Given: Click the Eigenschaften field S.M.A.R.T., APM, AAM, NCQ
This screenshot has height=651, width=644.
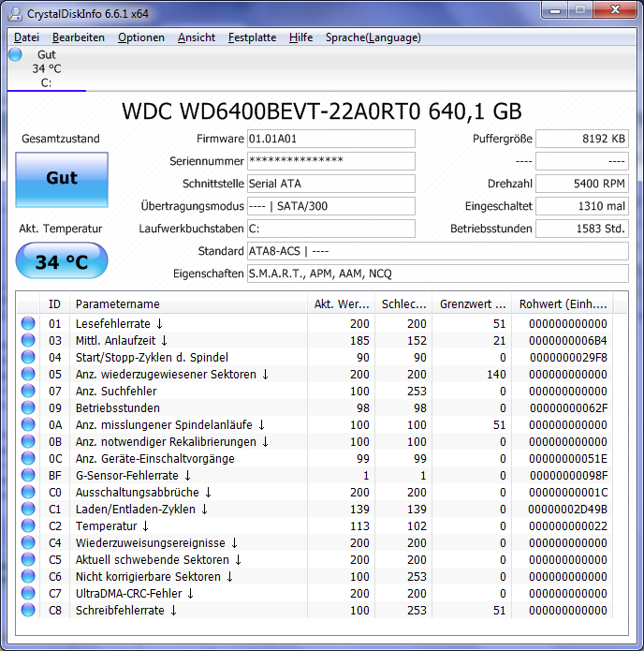Looking at the screenshot, I should click(438, 274).
